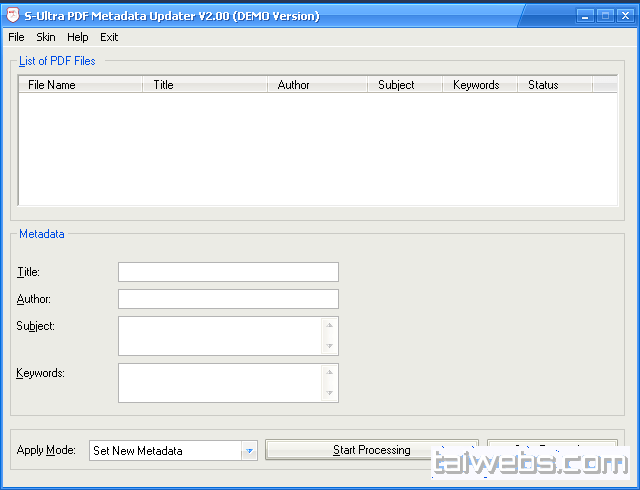This screenshot has width=640, height=490.
Task: Click inside the Author text field
Action: click(x=228, y=299)
